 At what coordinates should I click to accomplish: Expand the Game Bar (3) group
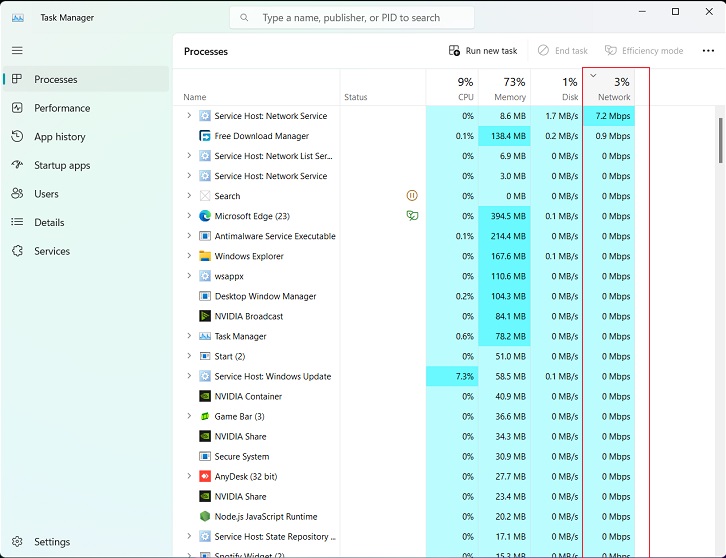tap(189, 416)
